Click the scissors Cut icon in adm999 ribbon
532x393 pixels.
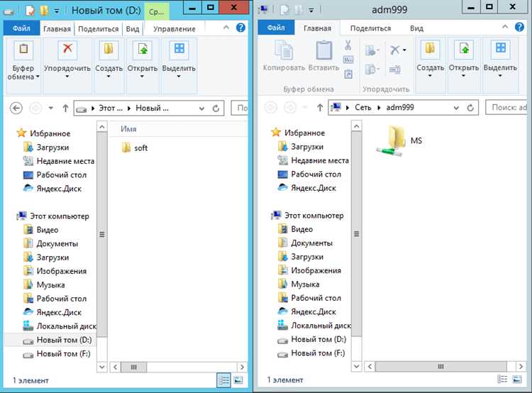point(348,45)
